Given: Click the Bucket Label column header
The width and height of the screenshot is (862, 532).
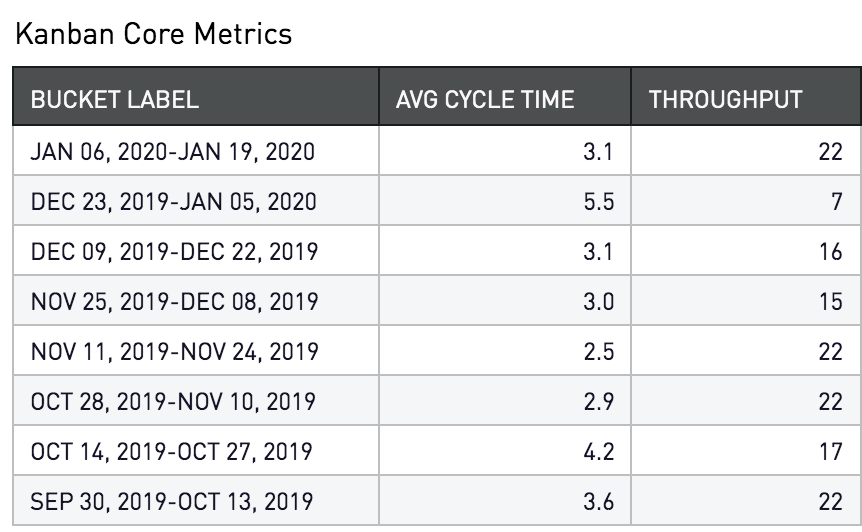Looking at the screenshot, I should pos(115,100).
